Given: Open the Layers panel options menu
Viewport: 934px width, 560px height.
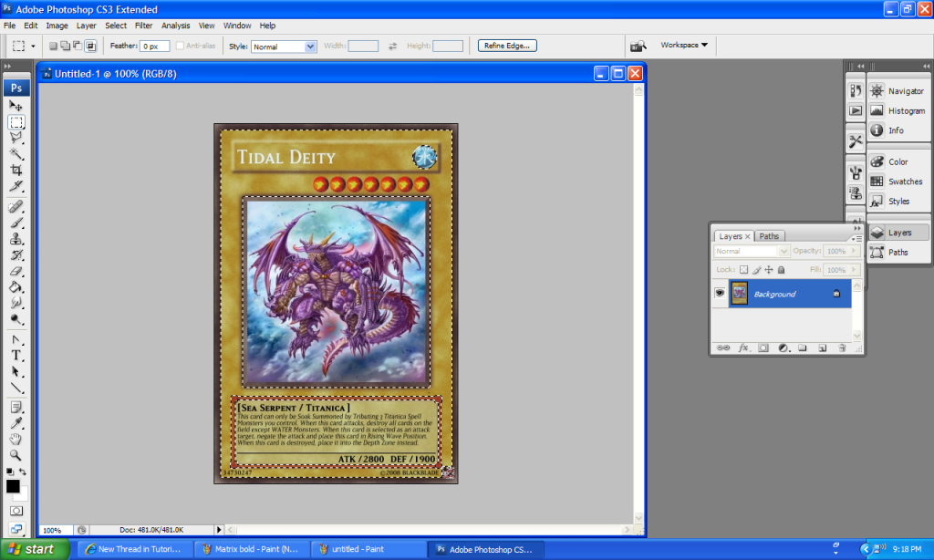Looking at the screenshot, I should [x=858, y=237].
